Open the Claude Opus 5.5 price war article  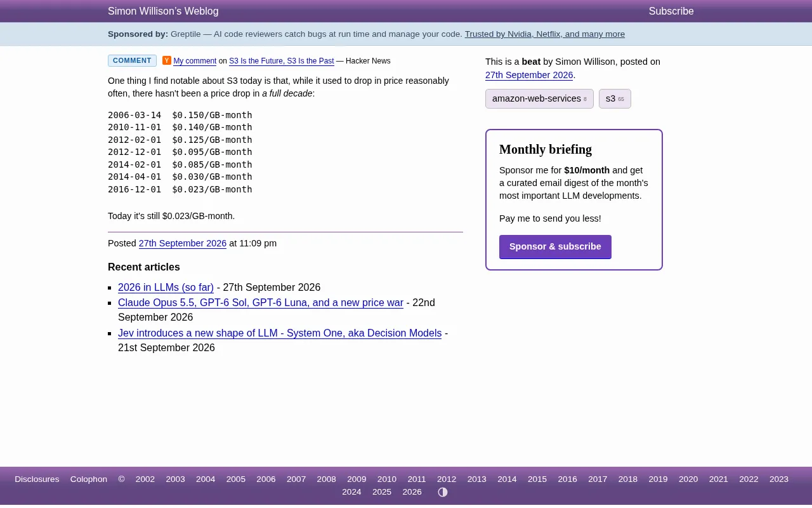pyautogui.click(x=261, y=303)
